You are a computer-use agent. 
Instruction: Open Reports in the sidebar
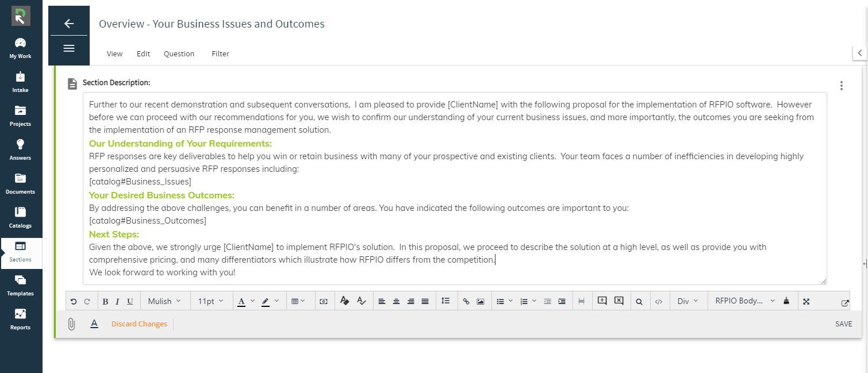click(x=21, y=320)
